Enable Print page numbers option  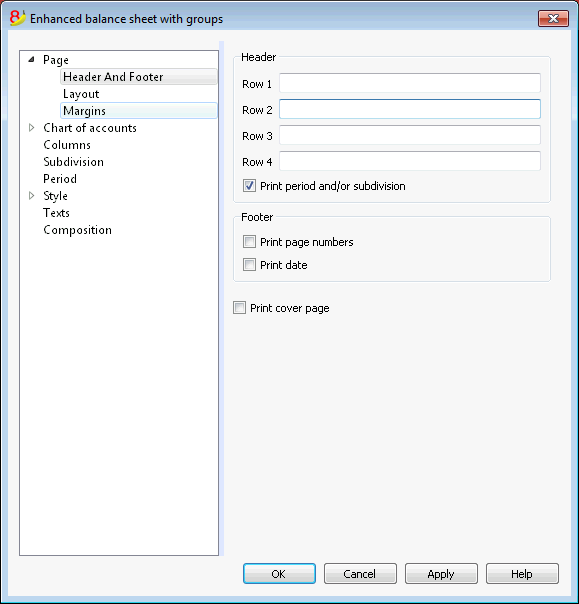point(249,242)
